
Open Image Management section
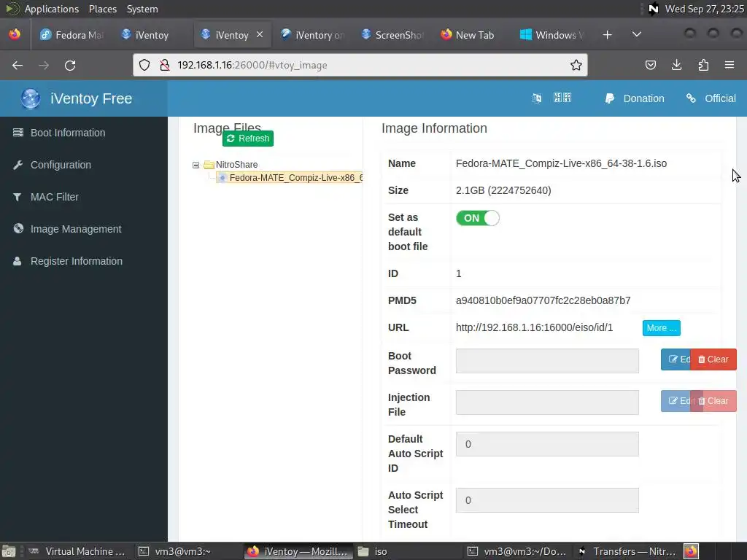(x=76, y=229)
